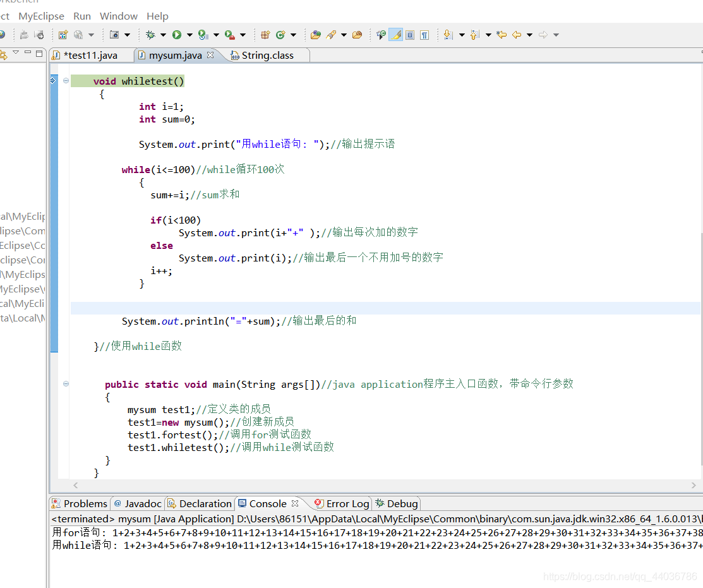The image size is (703, 588).
Task: Click the Back navigation yellow arrow
Action: pos(517,35)
